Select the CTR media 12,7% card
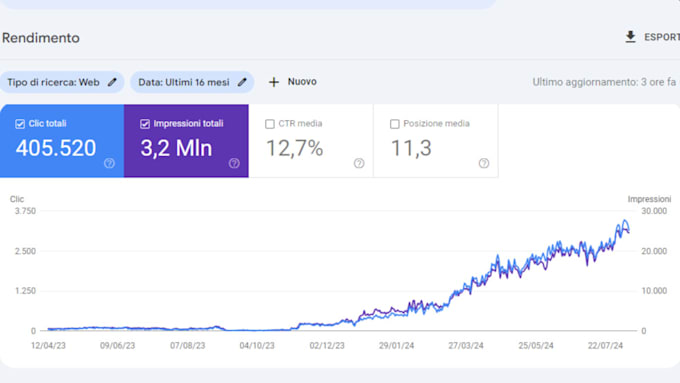This screenshot has width=680, height=383. pos(311,141)
